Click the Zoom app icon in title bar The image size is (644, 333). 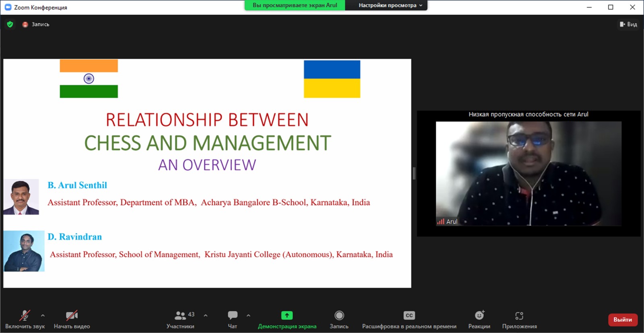(x=8, y=7)
